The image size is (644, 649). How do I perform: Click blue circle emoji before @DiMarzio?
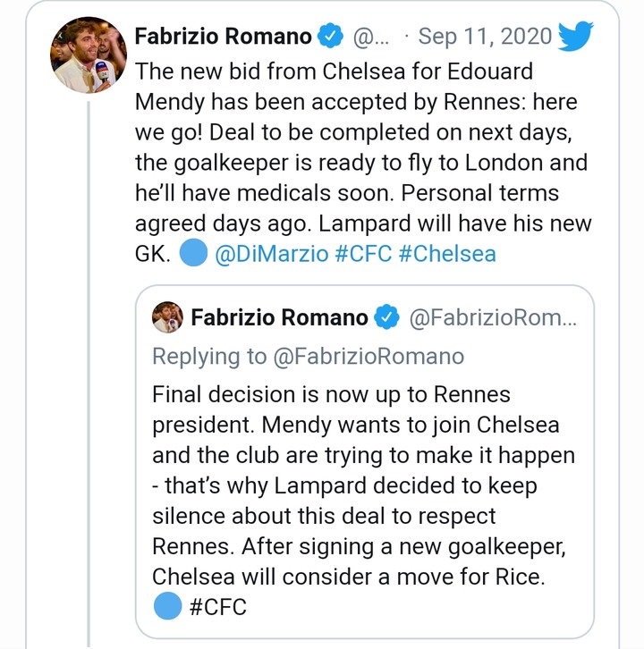[193, 254]
